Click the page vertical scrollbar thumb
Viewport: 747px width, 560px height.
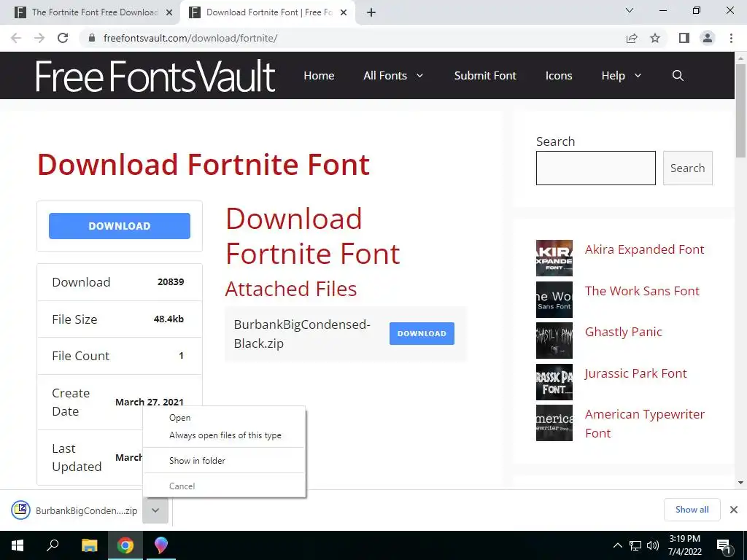740,111
